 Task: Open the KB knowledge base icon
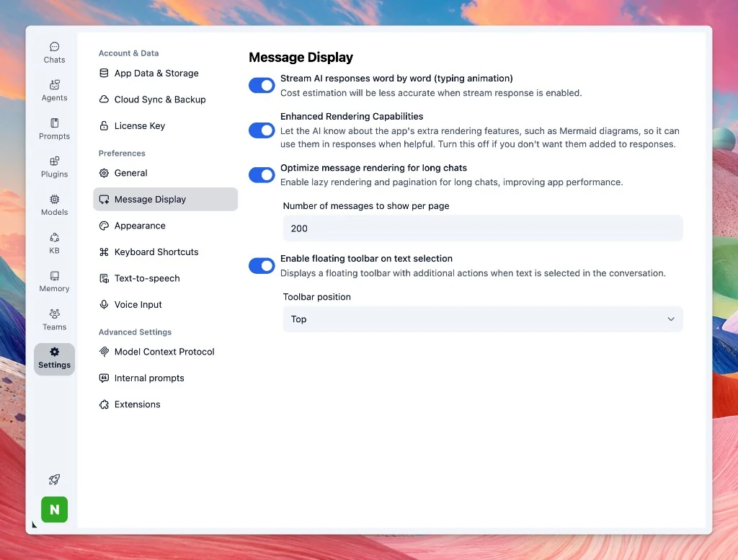(x=55, y=237)
